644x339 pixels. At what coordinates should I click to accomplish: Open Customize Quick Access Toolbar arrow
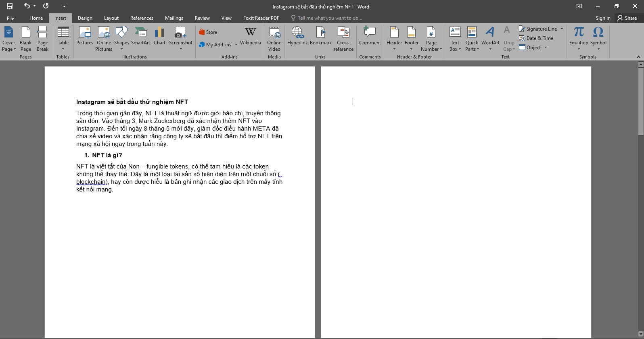64,6
